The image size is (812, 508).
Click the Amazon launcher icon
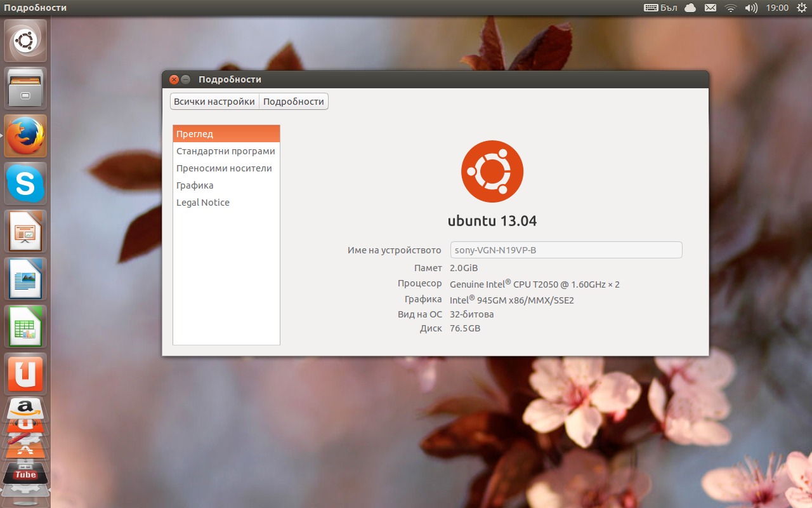click(25, 408)
